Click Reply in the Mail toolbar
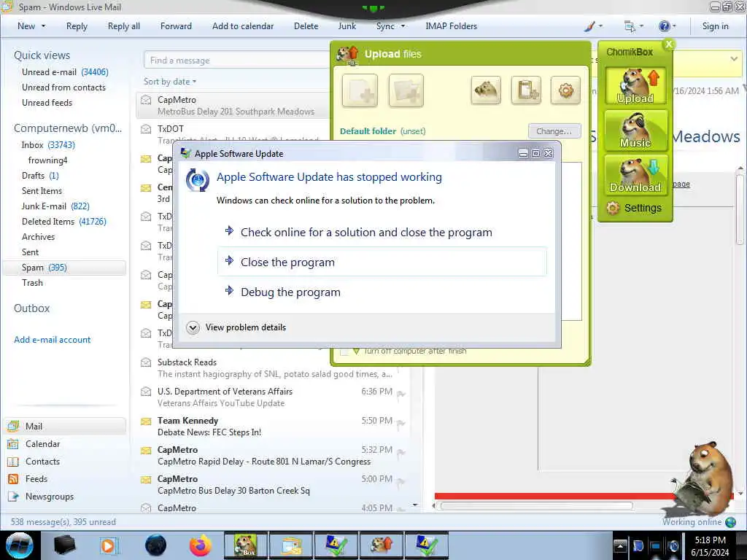This screenshot has width=747, height=560. pos(77,26)
